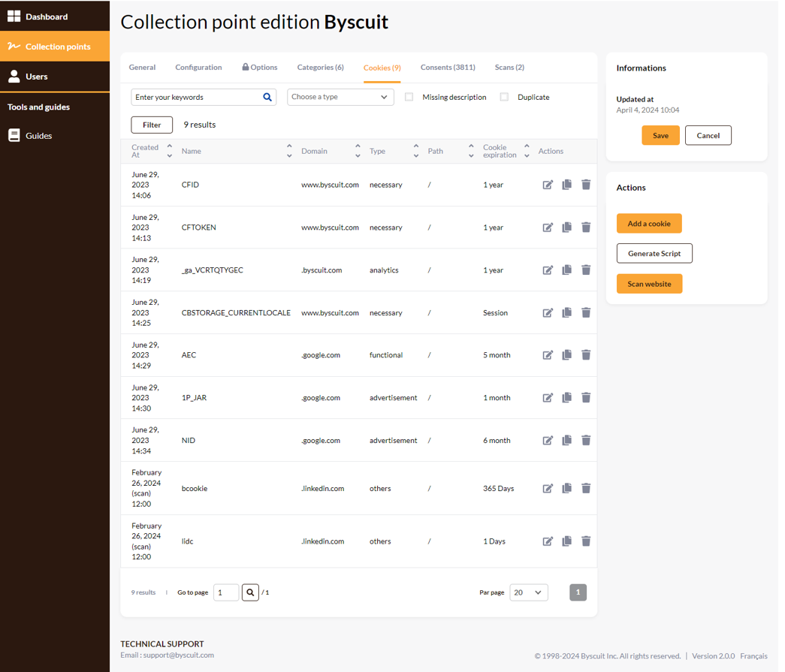Go to the Options tab
Viewport: 785px width, 672px height.
pos(260,68)
